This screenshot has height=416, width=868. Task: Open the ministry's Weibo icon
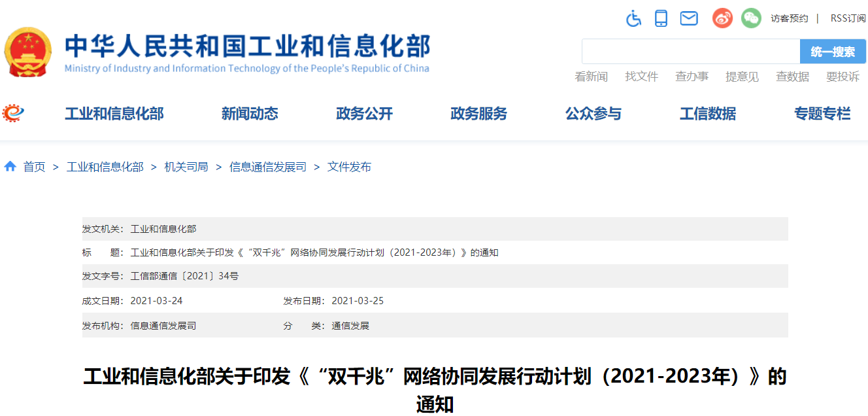point(722,18)
